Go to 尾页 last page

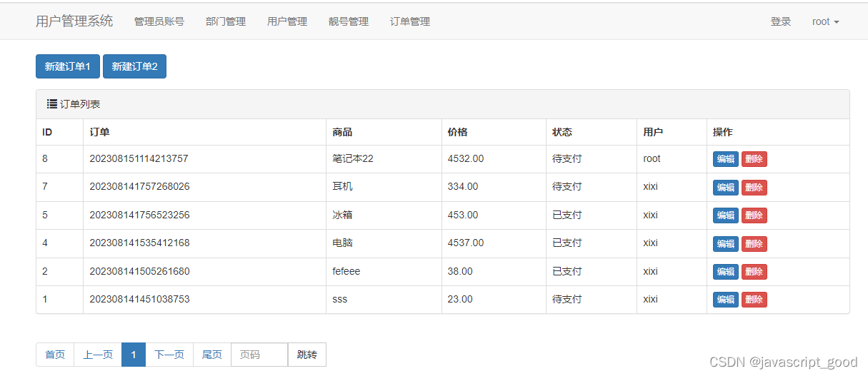click(x=212, y=355)
